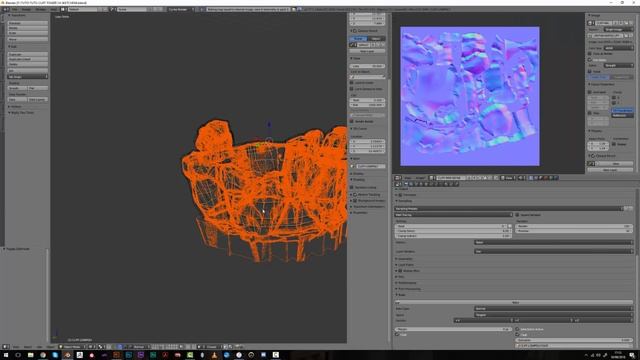Open the Render properties tab
This screenshot has width=640, height=360.
click(407, 184)
